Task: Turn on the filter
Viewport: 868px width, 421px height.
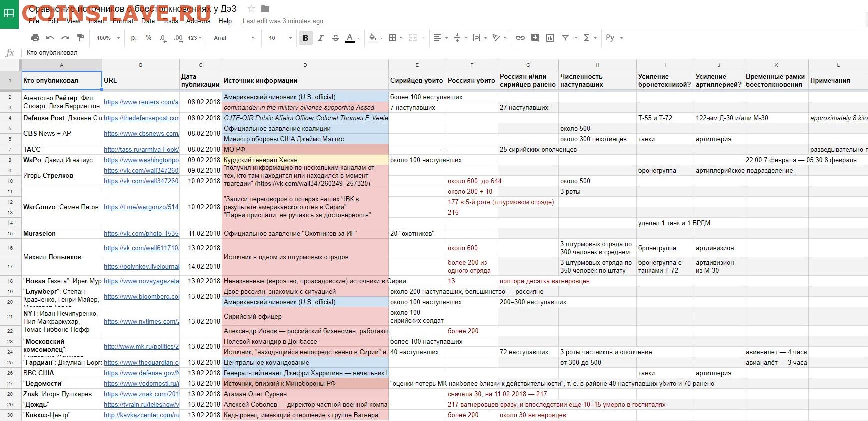Action: 565,38
